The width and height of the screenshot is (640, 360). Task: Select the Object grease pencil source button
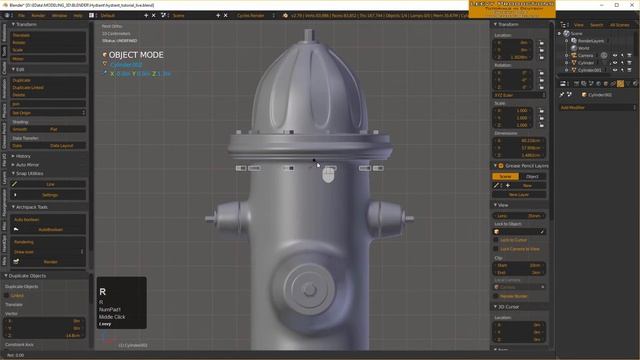(x=532, y=176)
